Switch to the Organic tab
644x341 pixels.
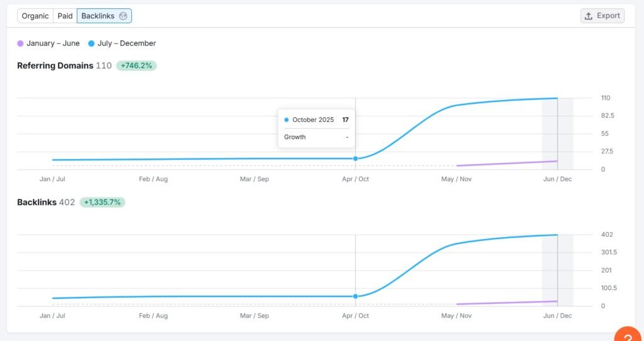(35, 16)
